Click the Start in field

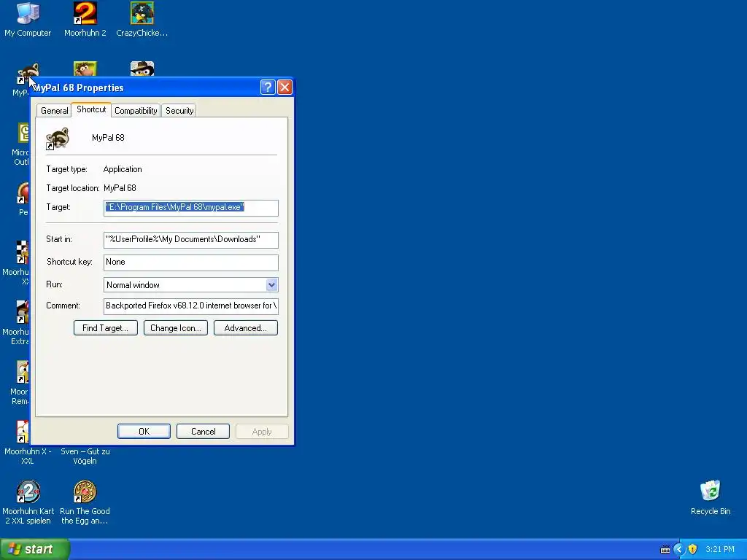[x=191, y=239]
